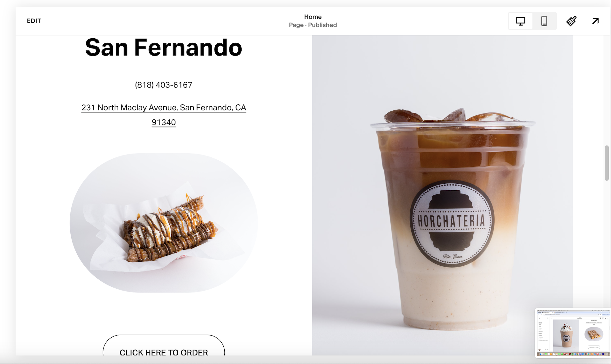Click the 91340 zip code link
Viewport: 611px width, 364px height.
click(164, 122)
